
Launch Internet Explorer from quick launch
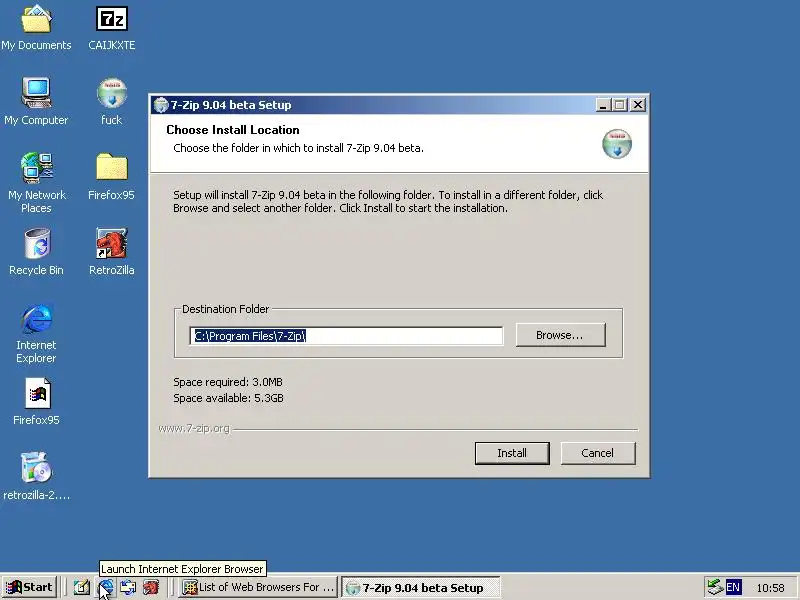tap(106, 587)
